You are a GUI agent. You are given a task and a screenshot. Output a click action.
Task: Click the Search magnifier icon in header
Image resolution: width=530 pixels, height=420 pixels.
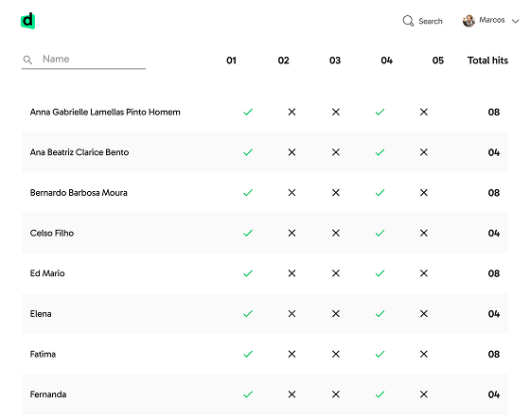tap(408, 21)
